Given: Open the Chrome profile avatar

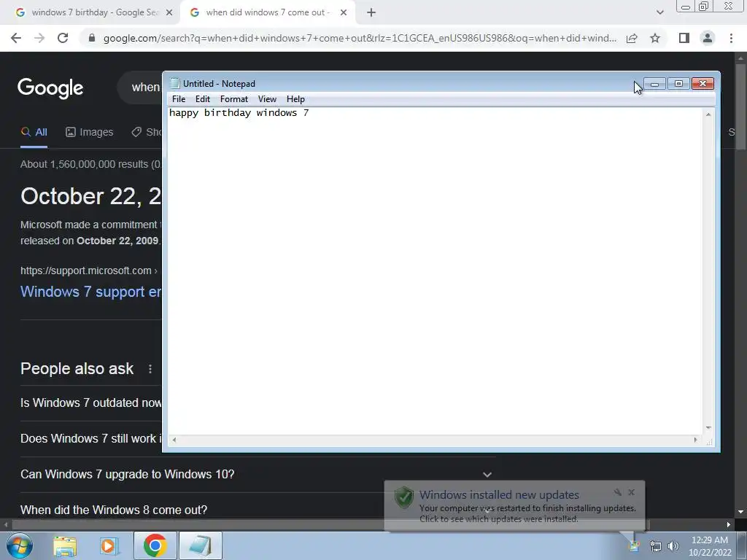Looking at the screenshot, I should [708, 38].
